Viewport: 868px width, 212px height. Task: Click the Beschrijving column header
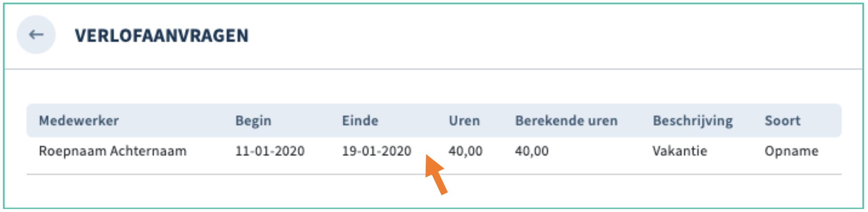point(692,121)
